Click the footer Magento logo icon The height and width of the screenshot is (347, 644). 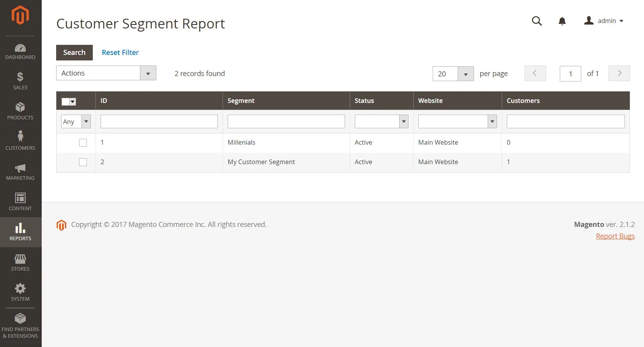coord(61,225)
